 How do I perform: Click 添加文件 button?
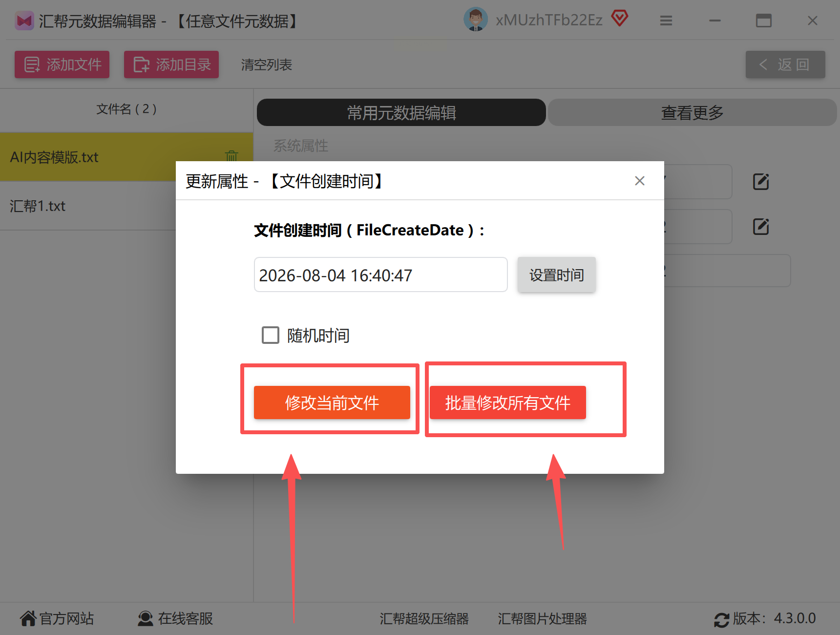pos(62,64)
